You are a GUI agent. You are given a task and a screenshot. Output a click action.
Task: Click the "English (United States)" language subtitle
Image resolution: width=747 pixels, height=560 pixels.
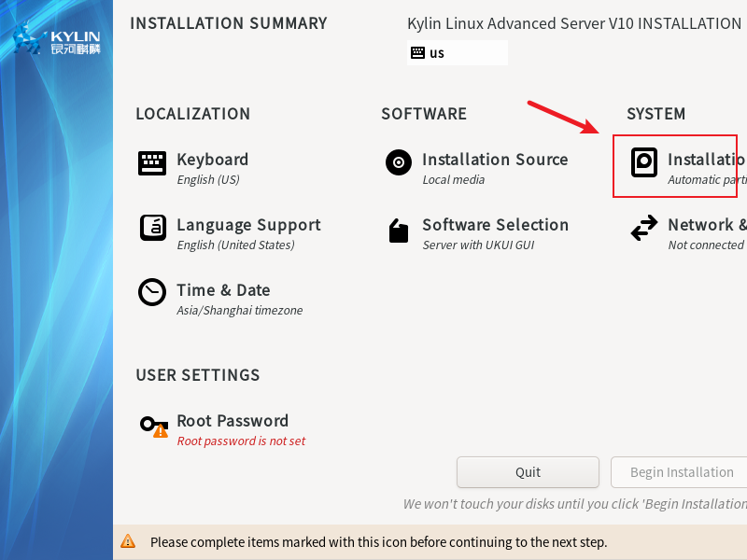click(235, 245)
